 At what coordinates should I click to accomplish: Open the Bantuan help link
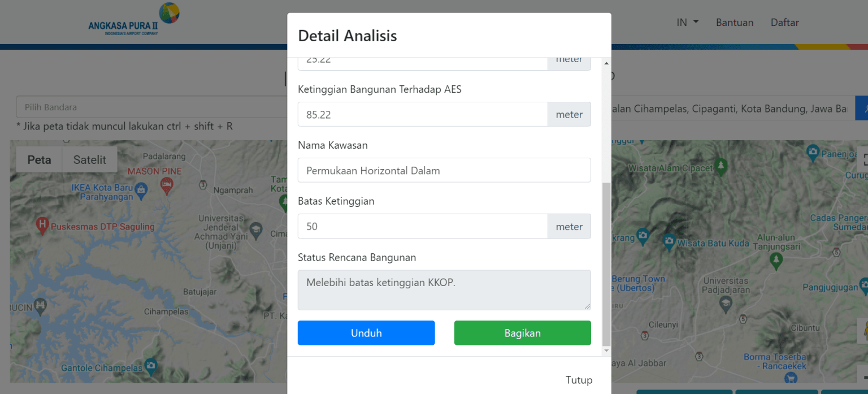[x=735, y=22]
